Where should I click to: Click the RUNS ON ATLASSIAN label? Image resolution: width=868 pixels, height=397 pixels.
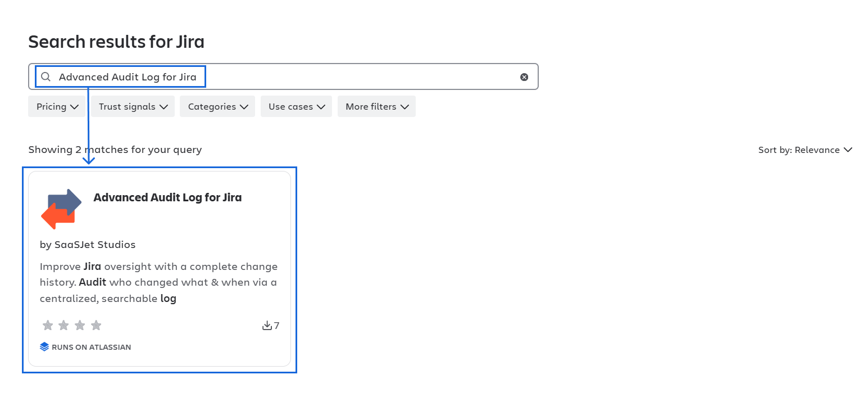pyautogui.click(x=91, y=347)
